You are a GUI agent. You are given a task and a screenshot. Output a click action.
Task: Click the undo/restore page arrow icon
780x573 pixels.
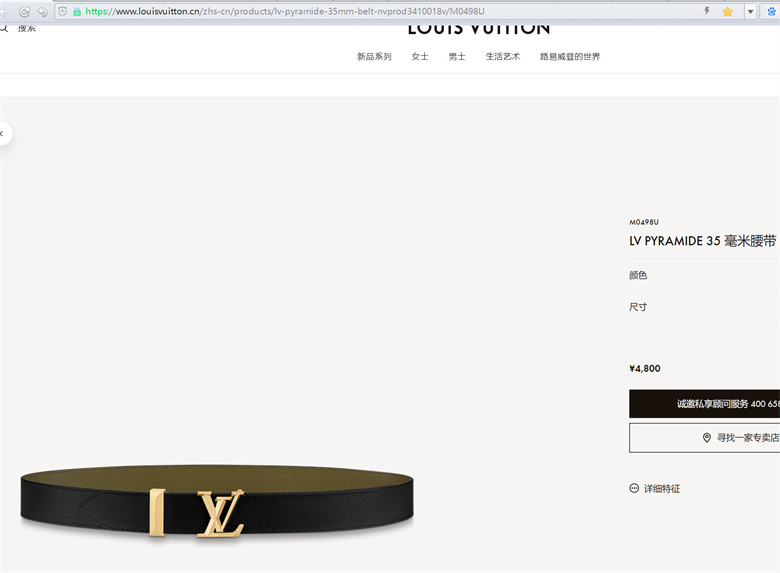click(x=43, y=11)
